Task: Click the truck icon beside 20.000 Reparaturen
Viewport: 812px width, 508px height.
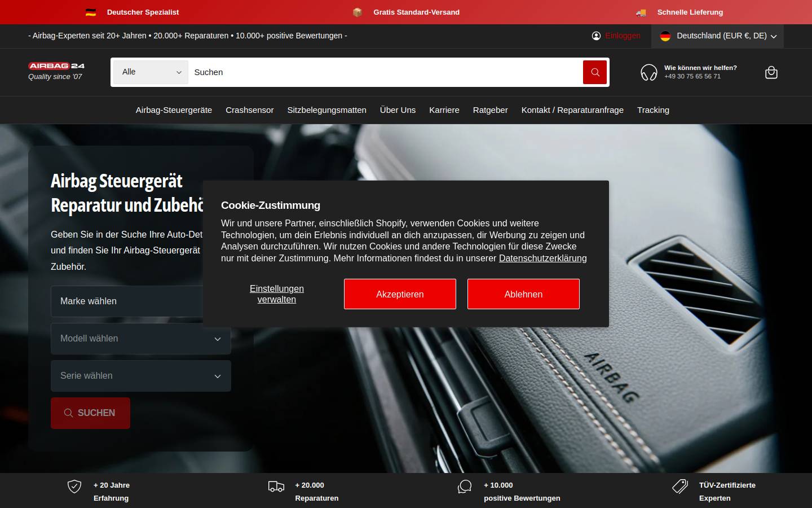Action: (x=276, y=486)
